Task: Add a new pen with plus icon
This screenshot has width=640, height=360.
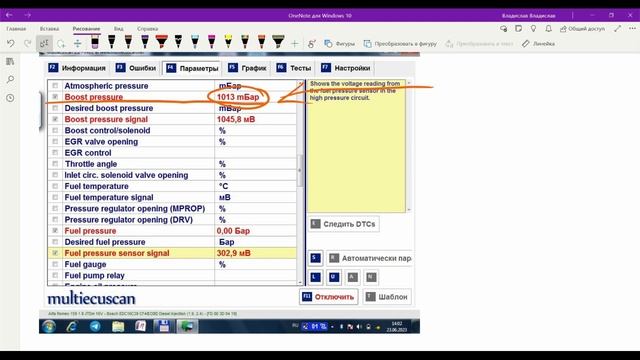Action: (x=295, y=44)
